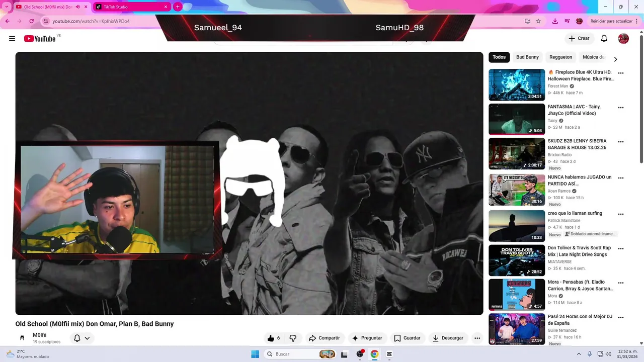Open options menu for NUNCA habíamos JUGADO video

click(x=620, y=178)
